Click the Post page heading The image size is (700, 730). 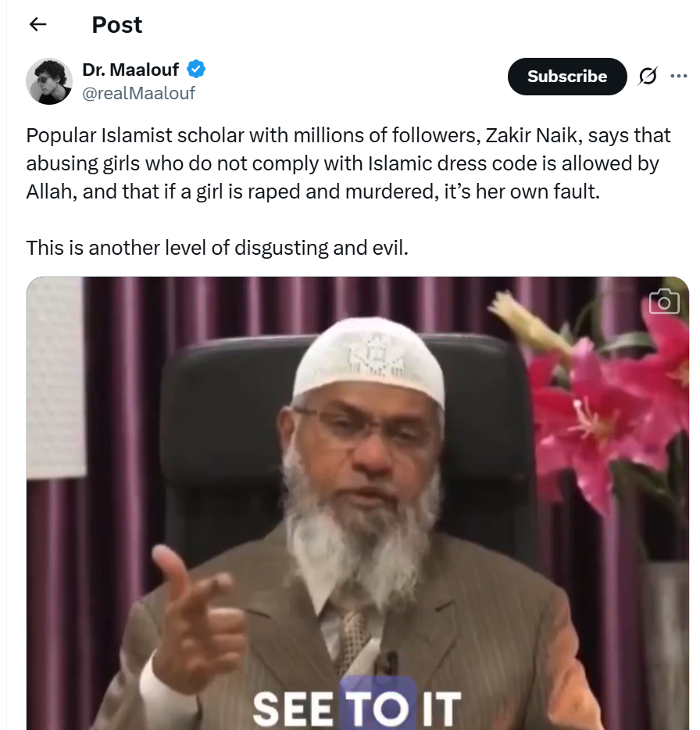tap(117, 25)
